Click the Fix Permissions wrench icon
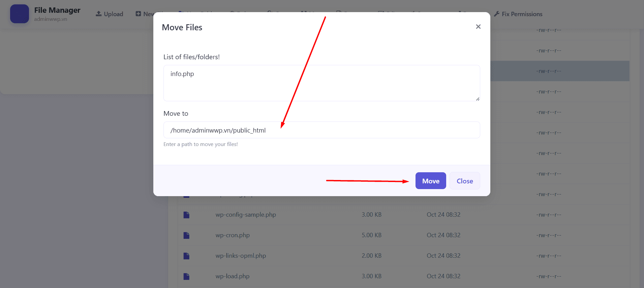The height and width of the screenshot is (288, 644). tap(496, 14)
